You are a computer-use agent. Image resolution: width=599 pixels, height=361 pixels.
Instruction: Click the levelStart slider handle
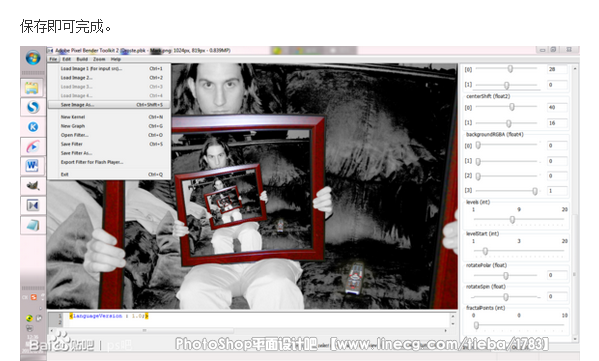(x=485, y=251)
